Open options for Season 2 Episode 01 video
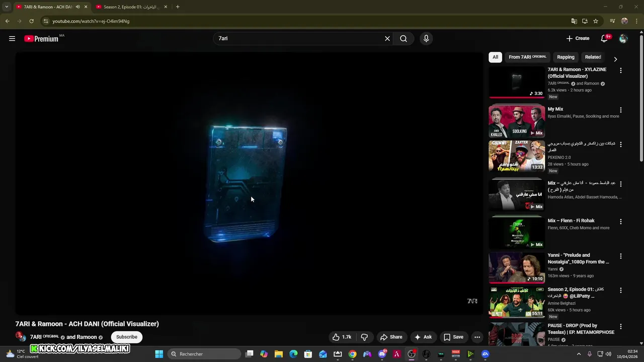 tap(620, 290)
